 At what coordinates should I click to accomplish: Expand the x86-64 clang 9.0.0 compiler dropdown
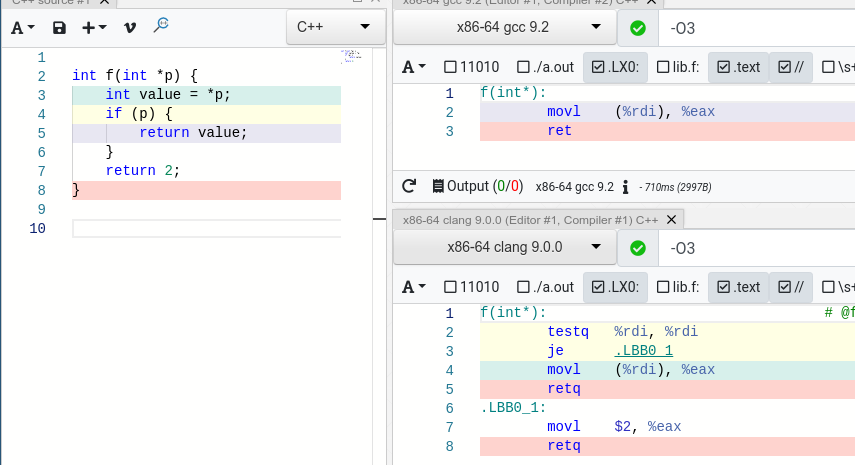(x=504, y=247)
